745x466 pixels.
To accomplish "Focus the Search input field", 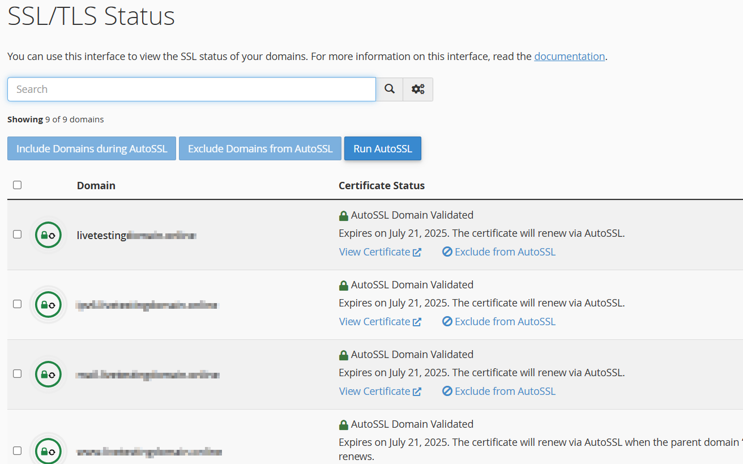I will click(x=191, y=89).
